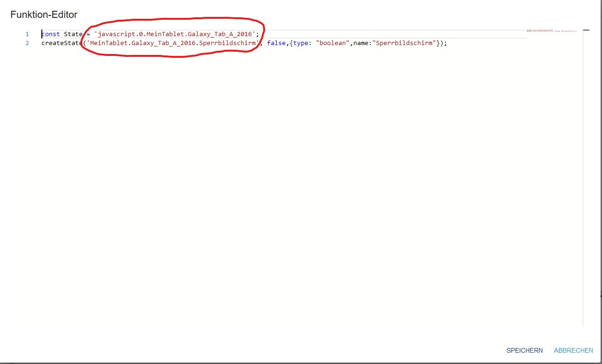
Task: Click the Funktion-Editor dialog title
Action: coord(44,15)
